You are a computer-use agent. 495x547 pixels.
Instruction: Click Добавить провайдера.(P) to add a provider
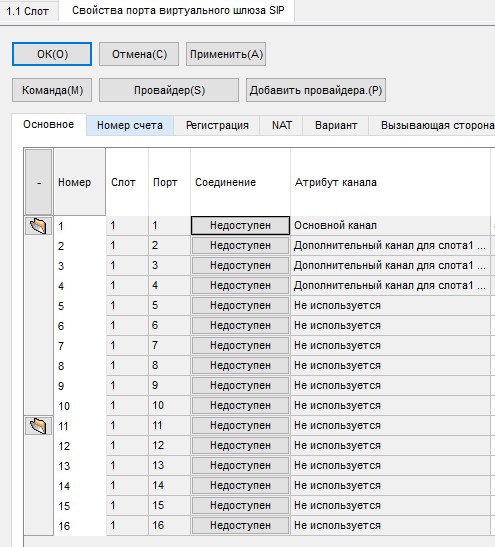pos(316,90)
